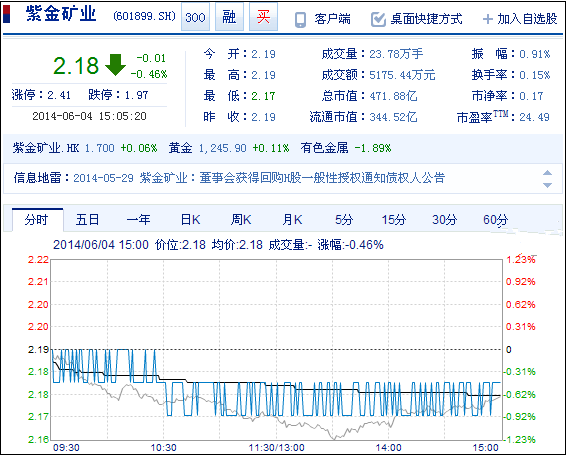Image resolution: width=567 pixels, height=456 pixels.
Task: Click the 振幅 value 0.91%
Action: click(x=534, y=54)
